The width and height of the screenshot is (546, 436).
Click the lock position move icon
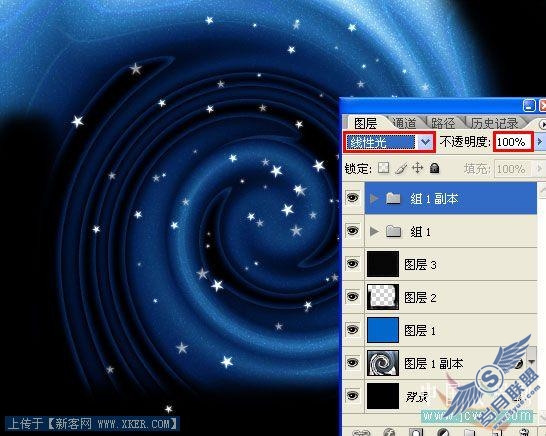[417, 168]
